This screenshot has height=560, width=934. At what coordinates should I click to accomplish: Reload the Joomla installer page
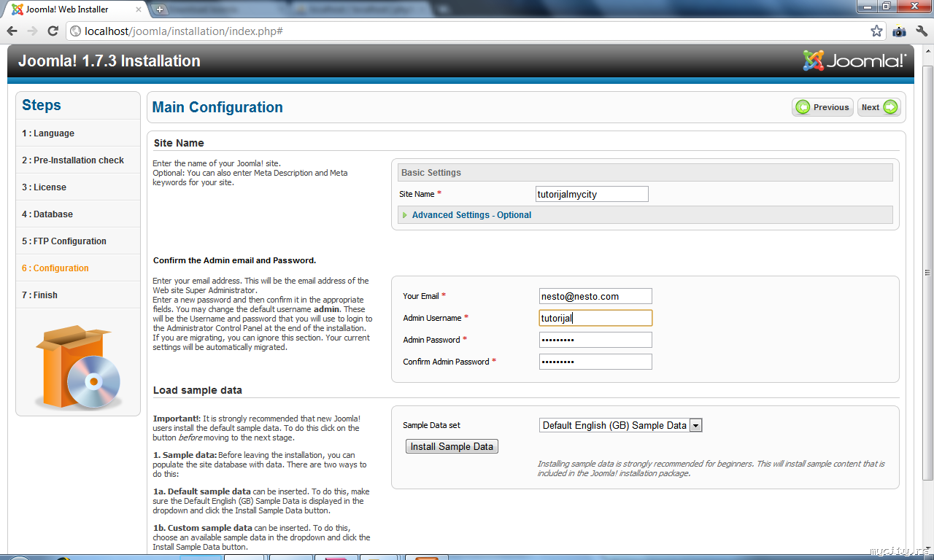point(53,31)
